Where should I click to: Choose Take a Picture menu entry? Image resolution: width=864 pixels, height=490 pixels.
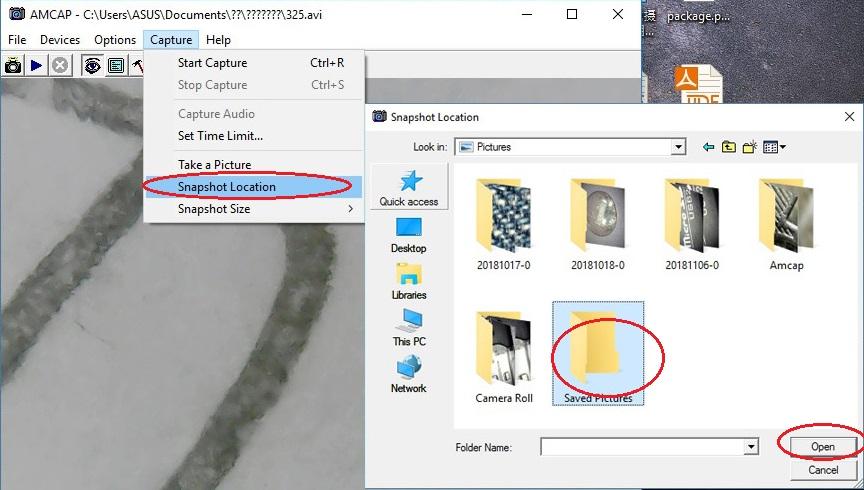click(x=253, y=165)
